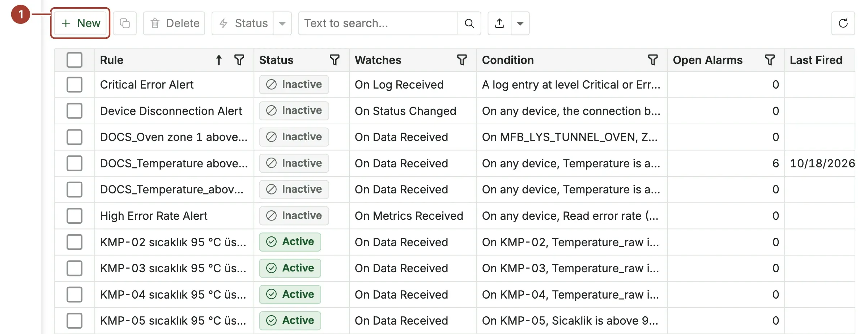The height and width of the screenshot is (334, 868).
Task: Open the Device Disconnection Alert rule
Action: coord(171,111)
